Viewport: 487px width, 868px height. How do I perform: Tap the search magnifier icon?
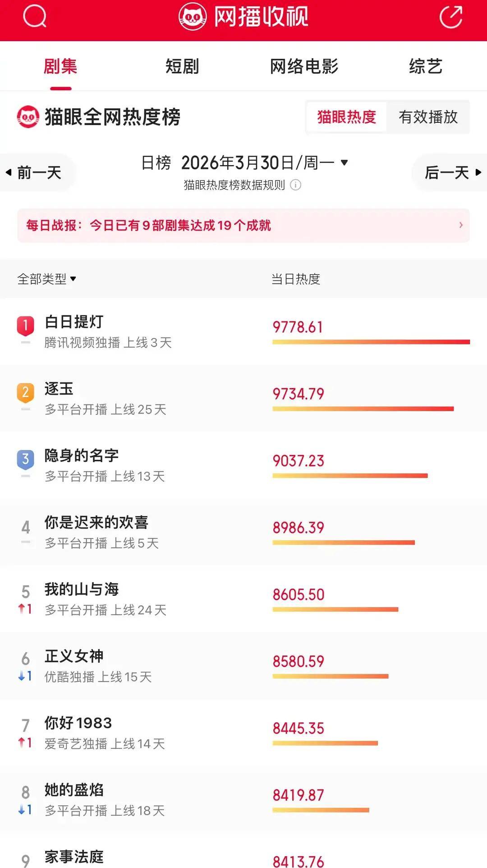point(35,17)
